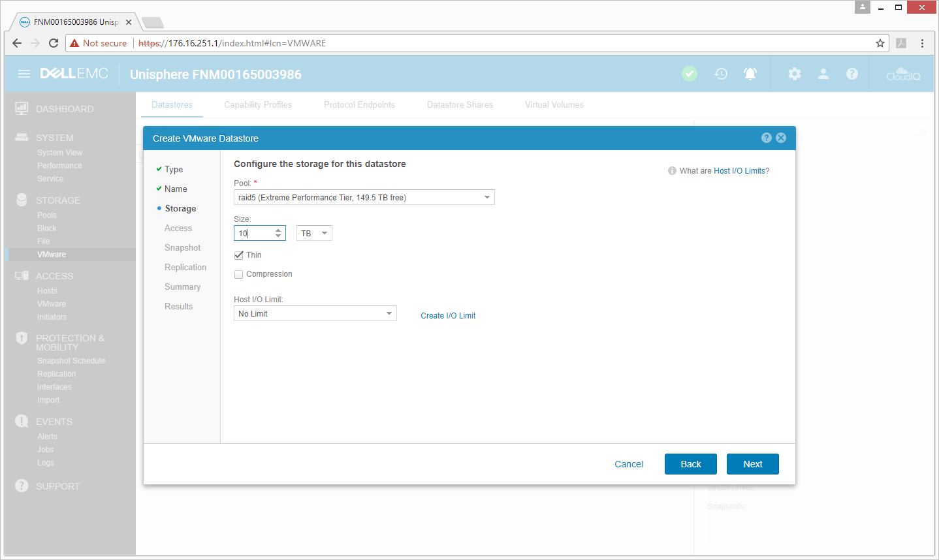939x560 pixels.
Task: Close the Create VMware Datastore dialog
Action: 781,138
